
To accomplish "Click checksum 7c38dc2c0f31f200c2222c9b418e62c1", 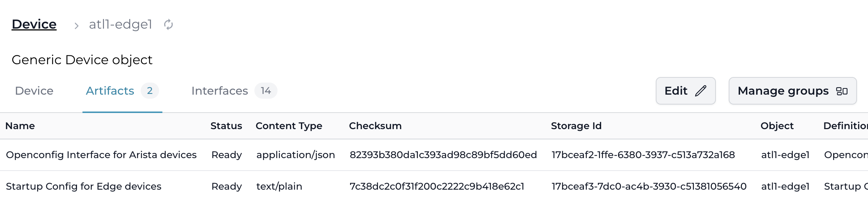I will [x=437, y=186].
